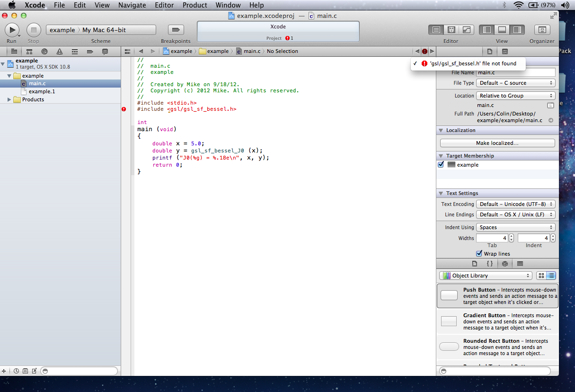The height and width of the screenshot is (392, 575).
Task: Open the Organizer window
Action: 542,30
